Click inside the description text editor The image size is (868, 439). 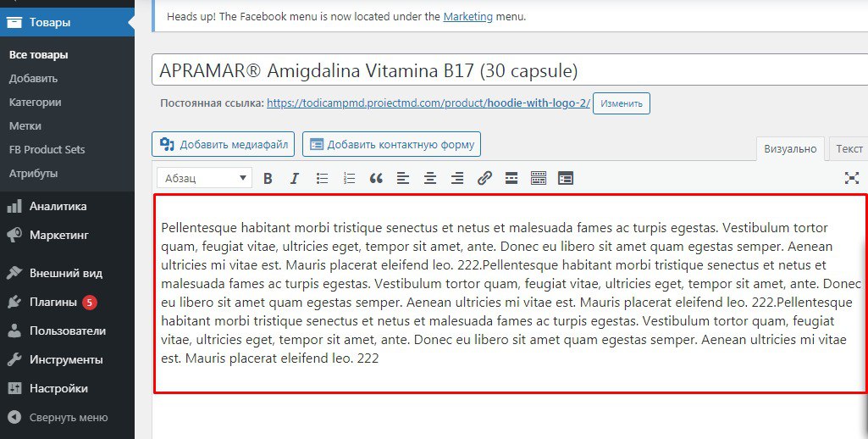point(510,293)
